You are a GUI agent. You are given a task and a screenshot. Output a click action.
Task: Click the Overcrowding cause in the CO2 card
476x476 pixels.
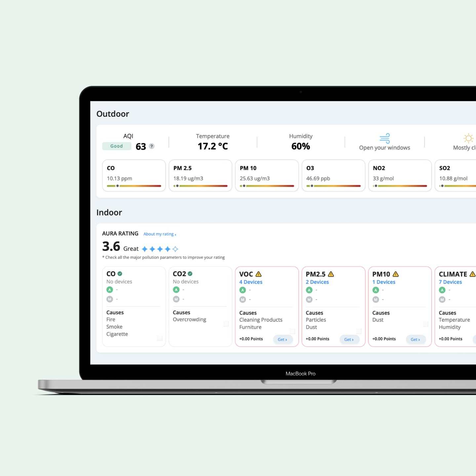[x=189, y=320]
